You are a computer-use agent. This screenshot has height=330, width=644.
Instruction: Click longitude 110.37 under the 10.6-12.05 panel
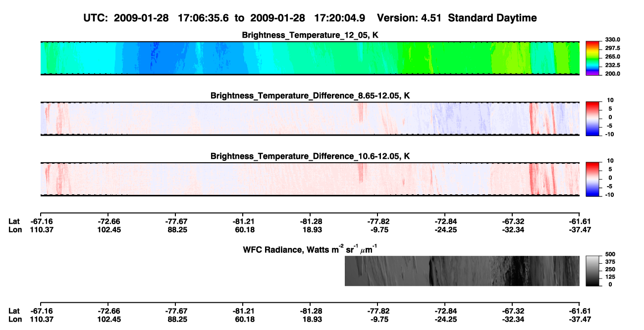(41, 230)
